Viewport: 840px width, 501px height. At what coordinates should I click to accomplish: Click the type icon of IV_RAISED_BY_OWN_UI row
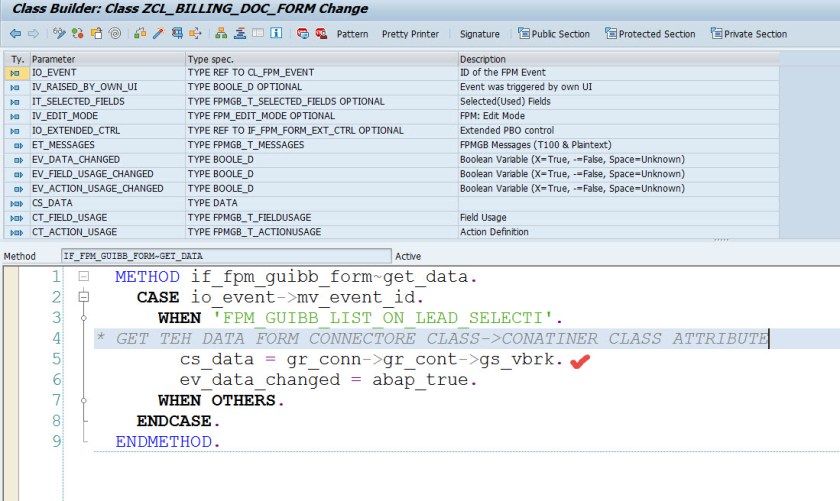(14, 87)
